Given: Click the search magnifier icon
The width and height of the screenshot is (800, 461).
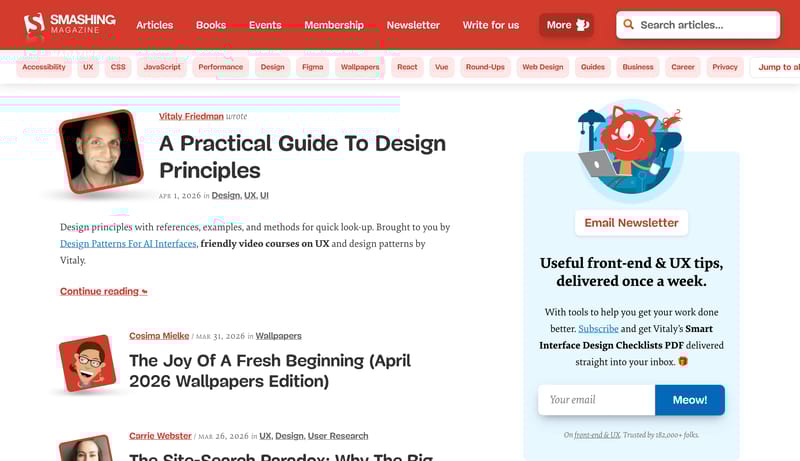Looking at the screenshot, I should point(629,24).
